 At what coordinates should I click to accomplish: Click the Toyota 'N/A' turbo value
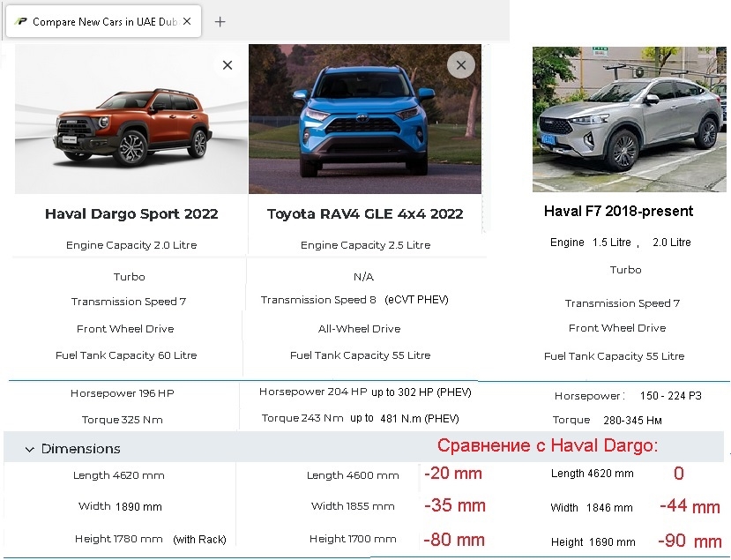(x=363, y=277)
